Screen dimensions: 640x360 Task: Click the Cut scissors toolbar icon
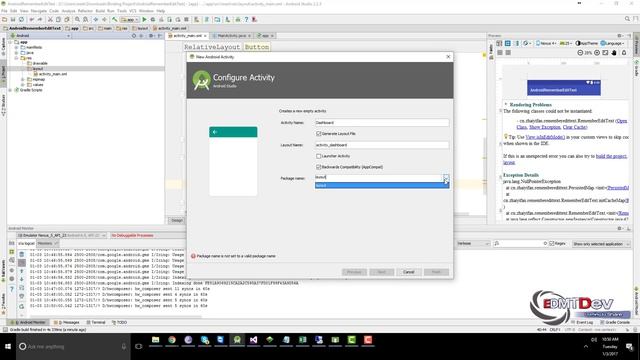[50, 19]
